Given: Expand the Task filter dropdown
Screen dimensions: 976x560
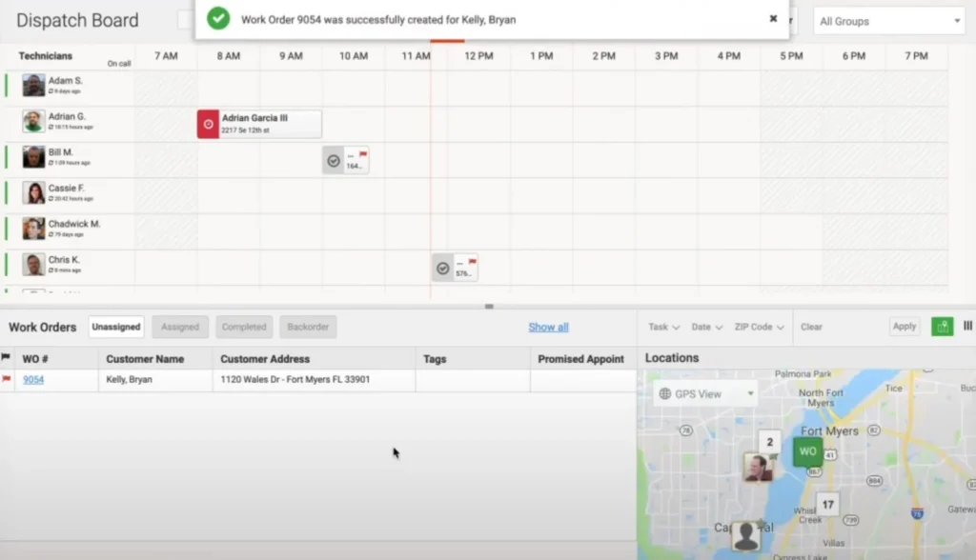Looking at the screenshot, I should click(663, 327).
